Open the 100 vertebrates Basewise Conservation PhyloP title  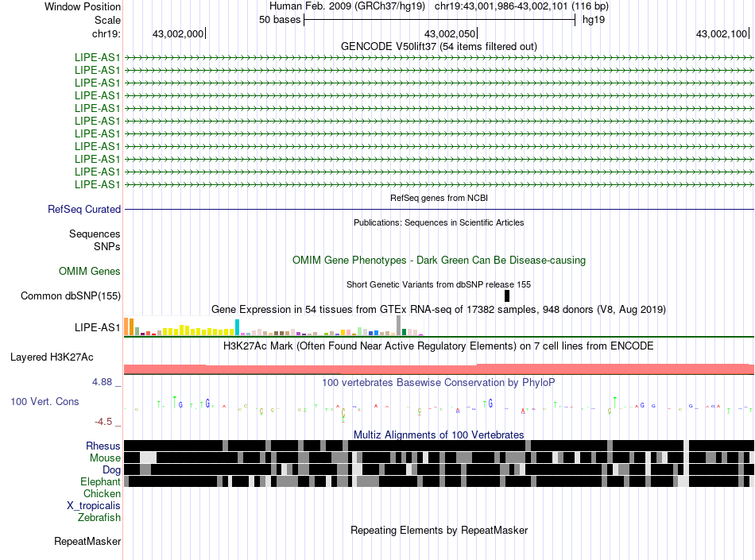click(439, 383)
